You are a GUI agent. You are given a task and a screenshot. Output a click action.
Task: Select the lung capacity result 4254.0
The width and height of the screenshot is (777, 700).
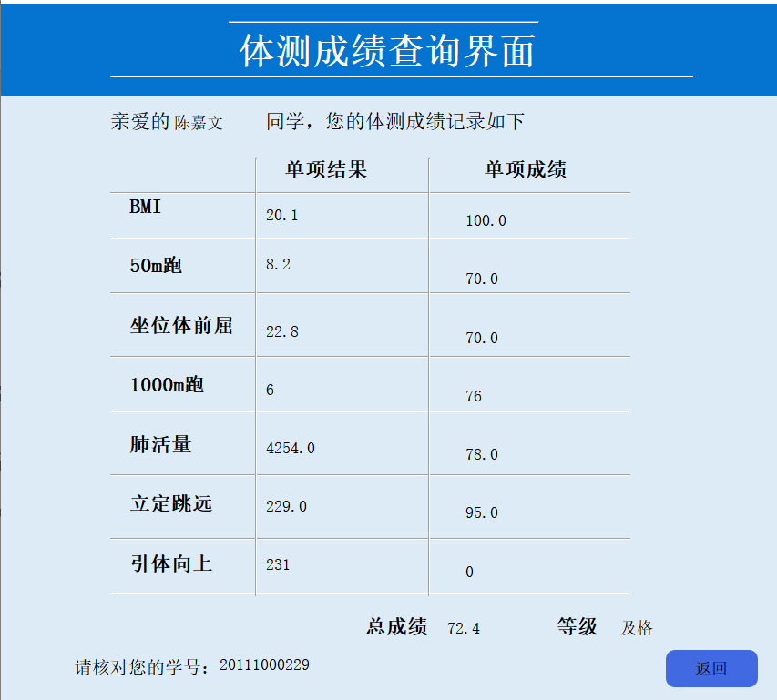coord(291,447)
